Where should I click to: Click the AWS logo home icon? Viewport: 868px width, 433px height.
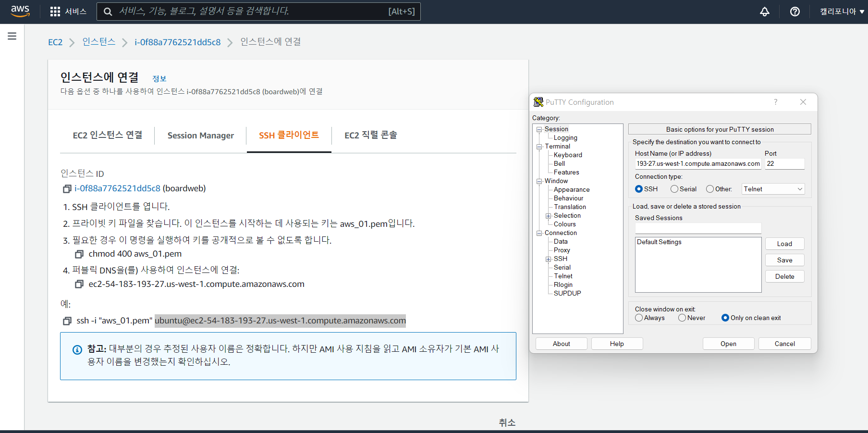click(x=20, y=11)
